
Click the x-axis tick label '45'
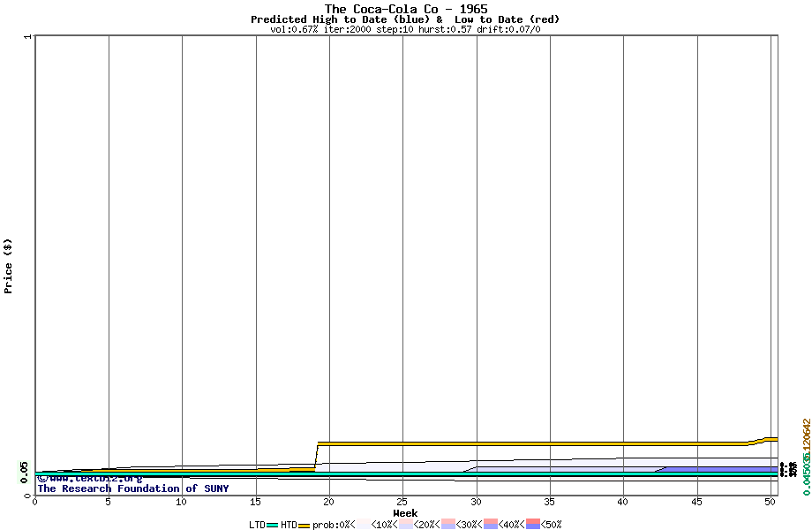point(697,502)
